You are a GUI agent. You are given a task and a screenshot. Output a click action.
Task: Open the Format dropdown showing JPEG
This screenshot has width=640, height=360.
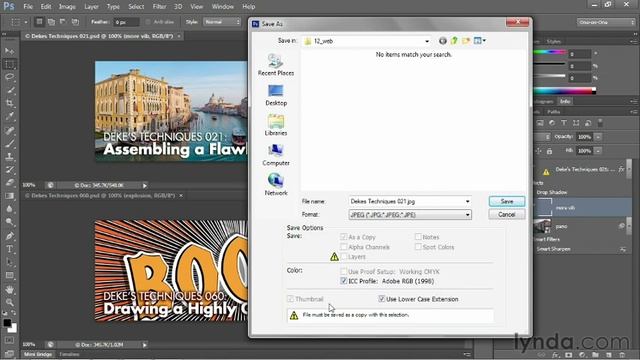410,215
